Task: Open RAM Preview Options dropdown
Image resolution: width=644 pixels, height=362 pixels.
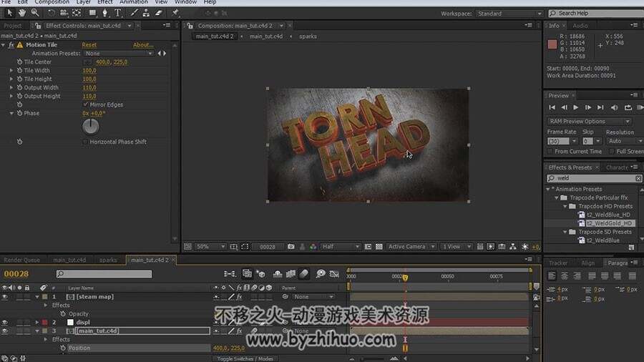Action: (x=589, y=122)
